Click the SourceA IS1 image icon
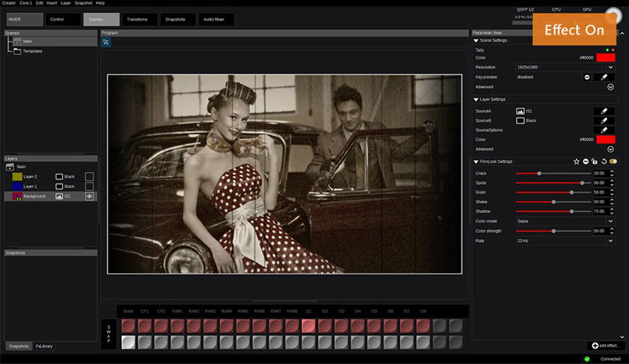 520,111
